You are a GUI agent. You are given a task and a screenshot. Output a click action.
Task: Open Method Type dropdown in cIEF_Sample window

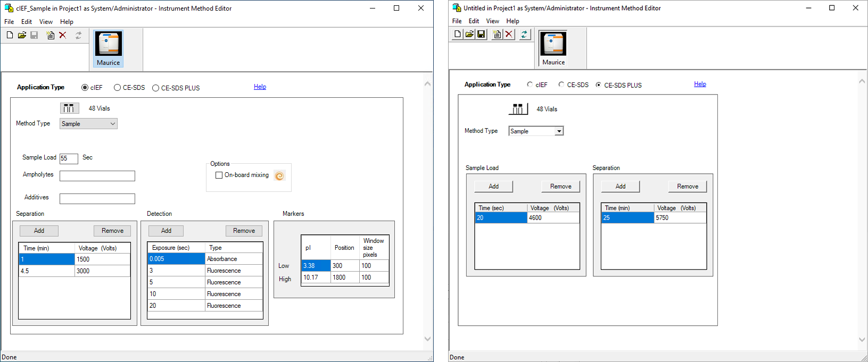pyautogui.click(x=88, y=124)
